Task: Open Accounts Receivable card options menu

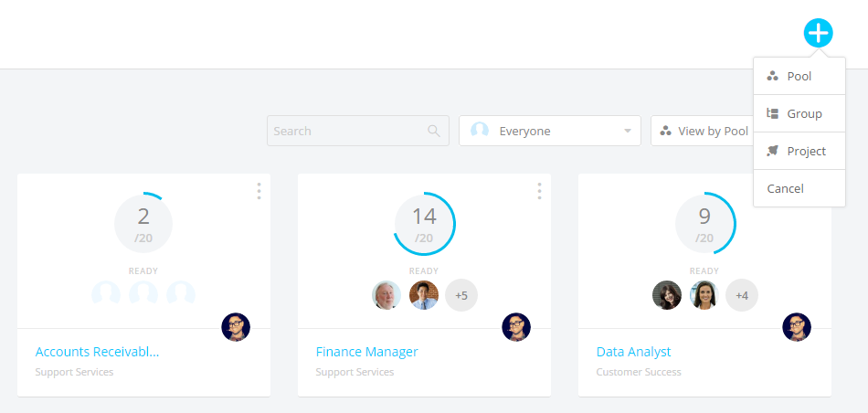Action: point(259,191)
